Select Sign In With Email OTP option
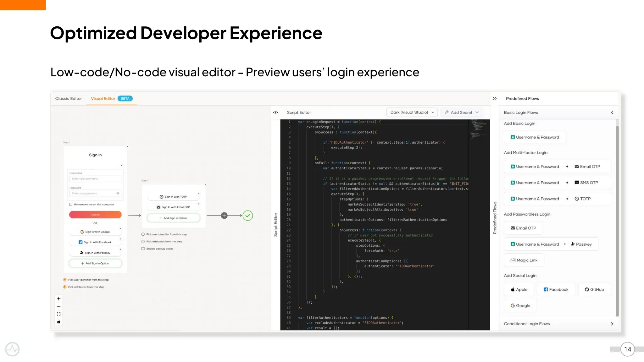The width and height of the screenshot is (644, 362). coord(173,207)
